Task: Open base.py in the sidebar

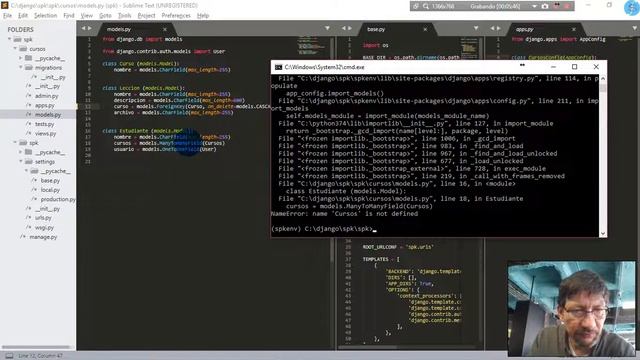Action: [50, 180]
